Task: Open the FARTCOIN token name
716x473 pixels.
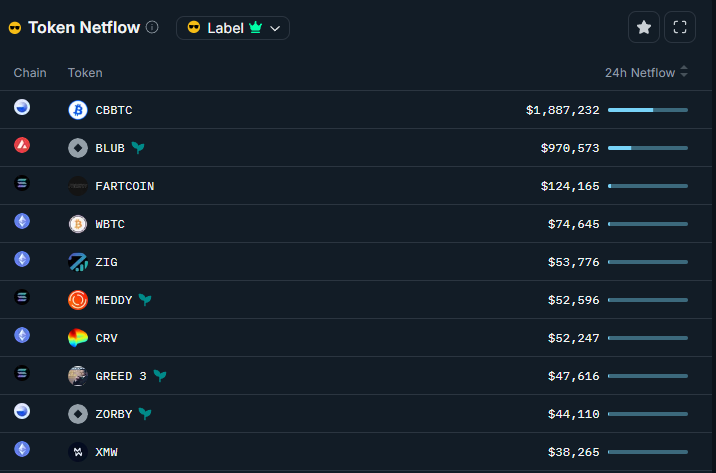Action: click(125, 186)
